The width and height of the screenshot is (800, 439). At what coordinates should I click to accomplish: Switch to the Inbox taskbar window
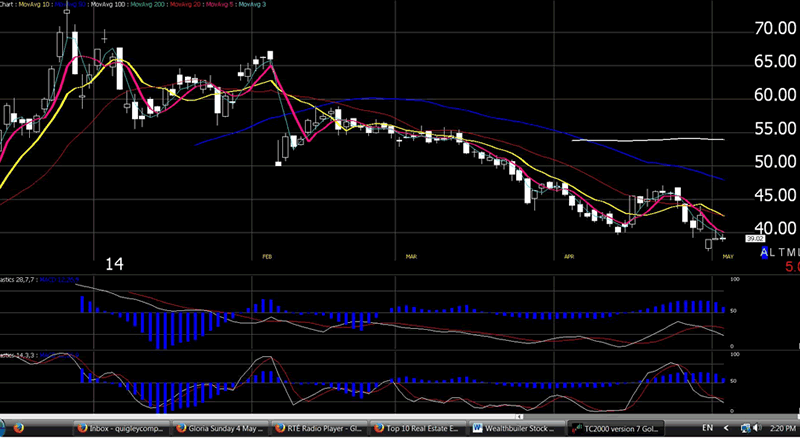pyautogui.click(x=120, y=427)
